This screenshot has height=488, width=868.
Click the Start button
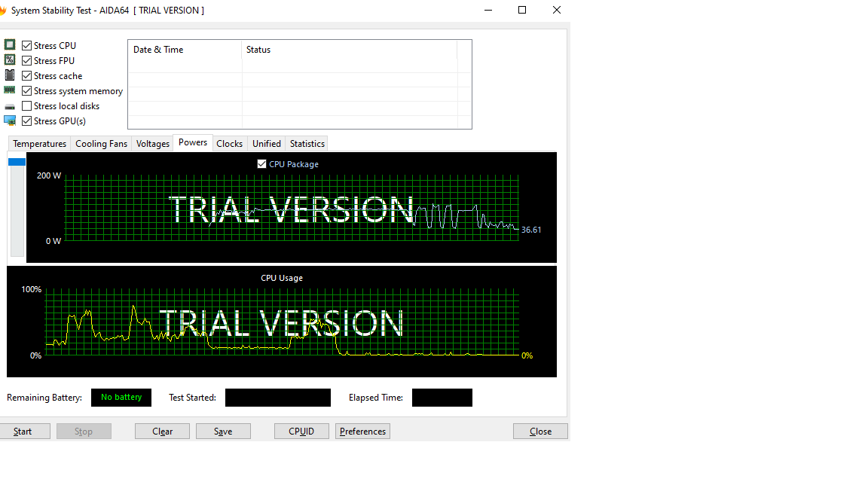coord(23,431)
